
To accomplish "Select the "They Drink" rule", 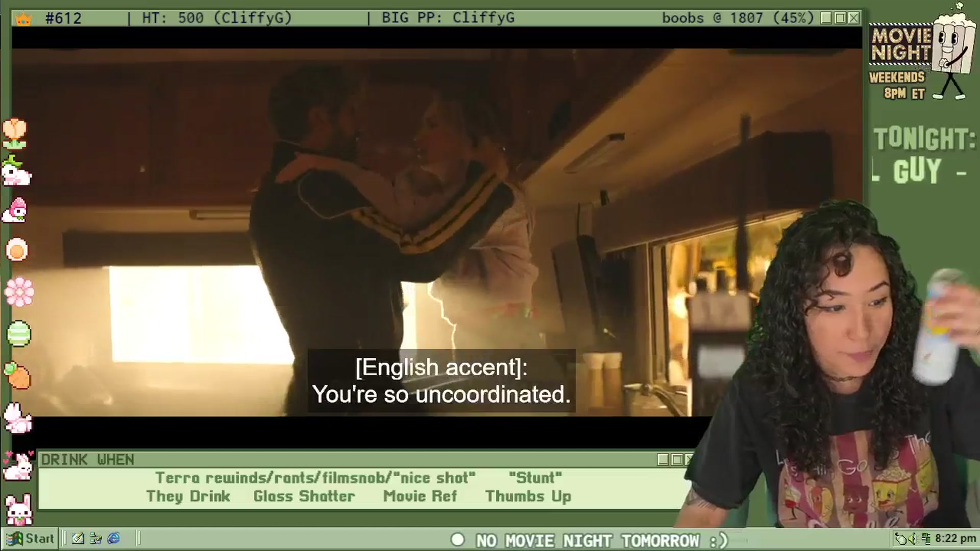I will click(x=188, y=496).
